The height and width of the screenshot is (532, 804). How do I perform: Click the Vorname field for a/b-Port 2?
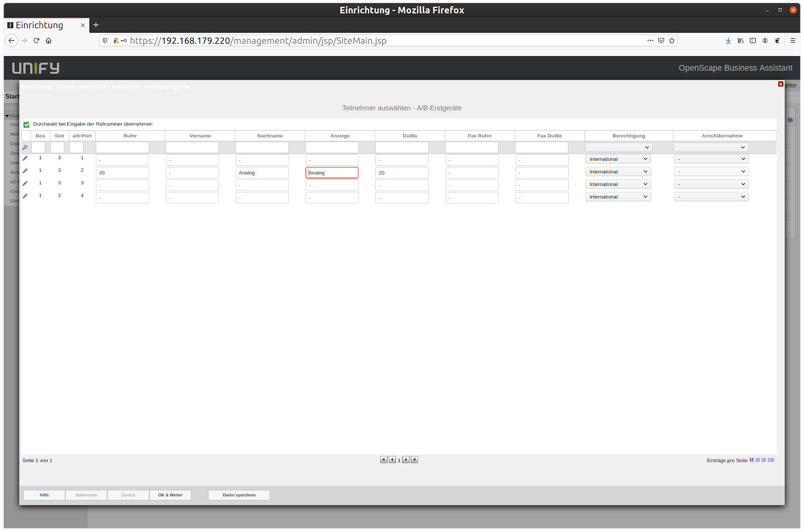pyautogui.click(x=192, y=172)
